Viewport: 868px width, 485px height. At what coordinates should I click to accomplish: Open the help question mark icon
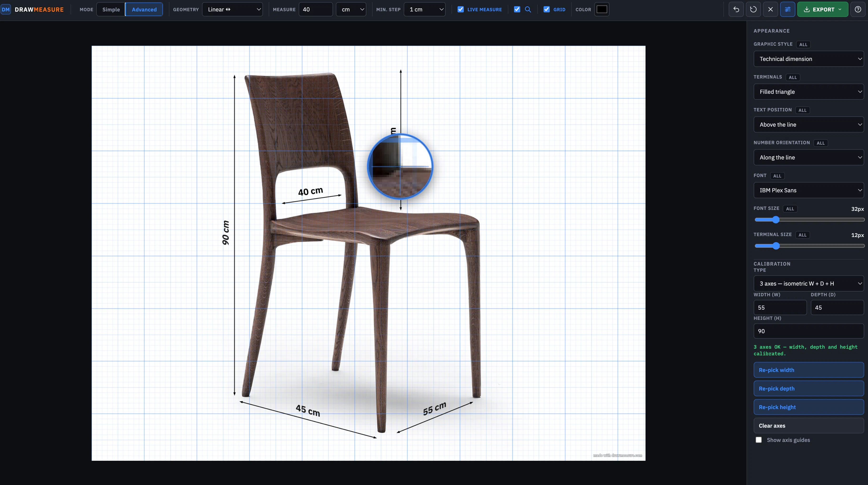858,10
